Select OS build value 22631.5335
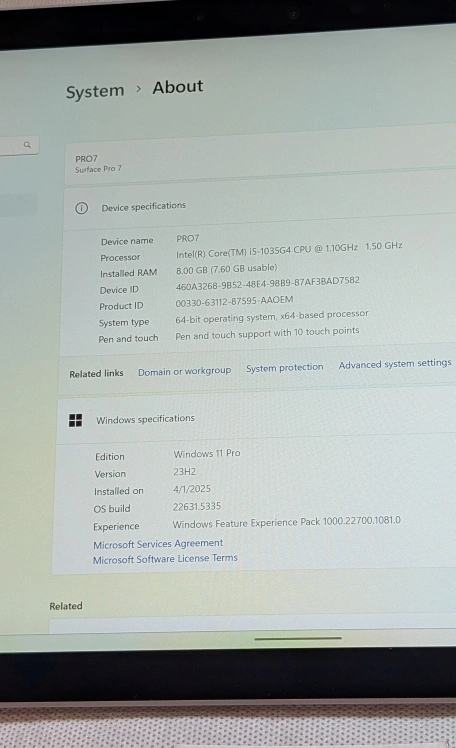 [197, 506]
